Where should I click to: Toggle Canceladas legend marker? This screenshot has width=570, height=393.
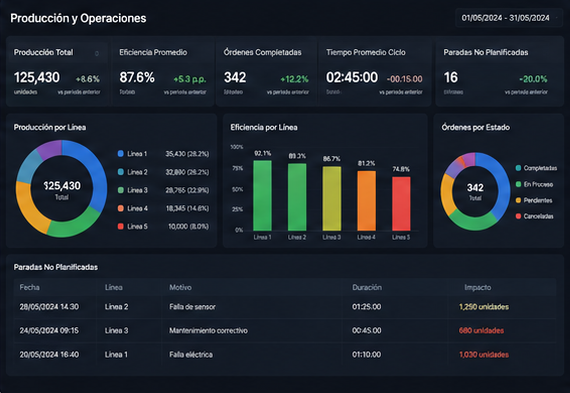tap(518, 216)
